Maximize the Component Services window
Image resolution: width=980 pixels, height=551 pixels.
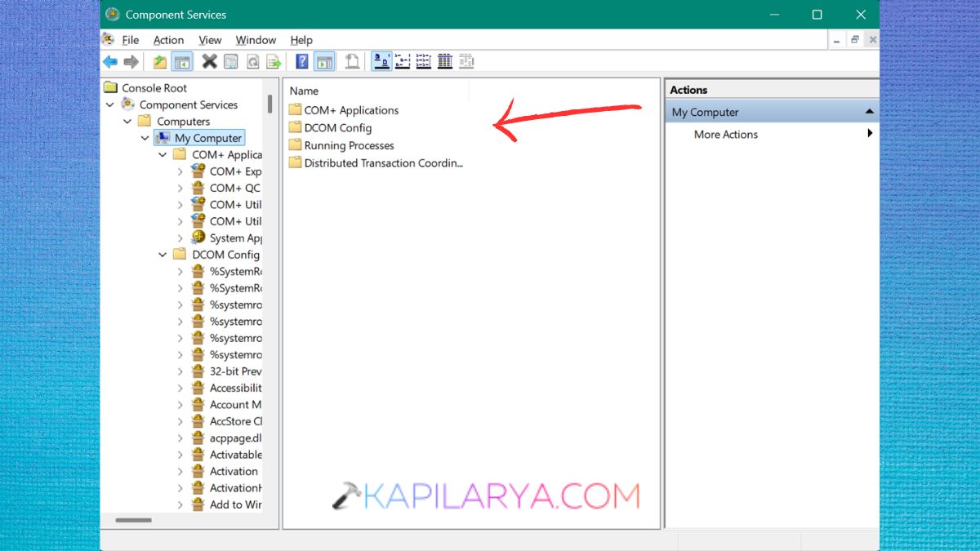pyautogui.click(x=817, y=15)
